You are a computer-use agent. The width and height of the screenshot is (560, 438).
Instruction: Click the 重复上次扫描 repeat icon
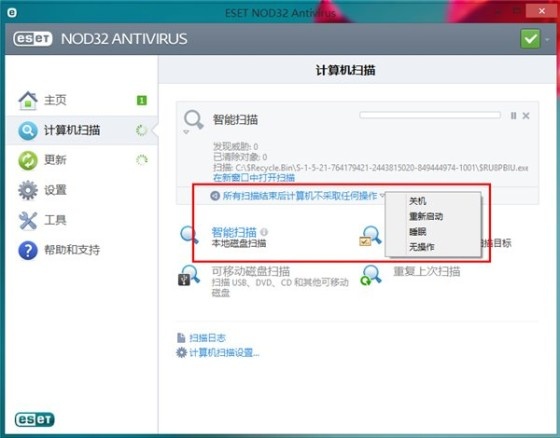pos(370,275)
